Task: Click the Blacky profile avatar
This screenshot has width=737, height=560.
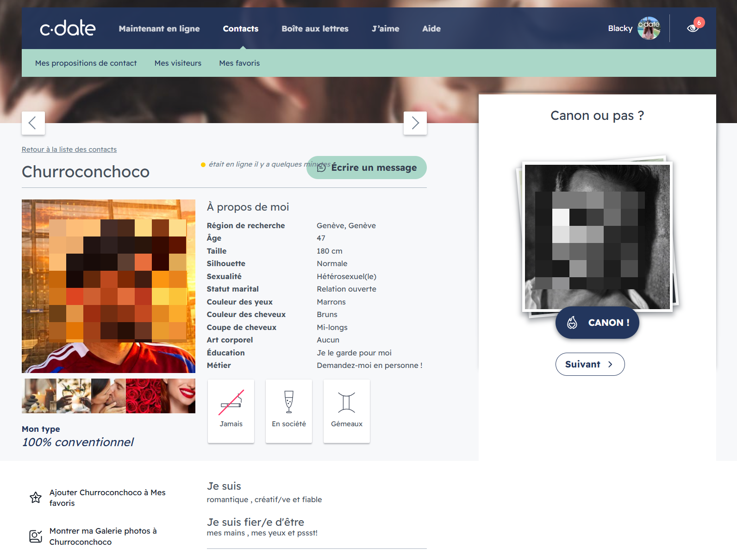Action: pos(649,28)
